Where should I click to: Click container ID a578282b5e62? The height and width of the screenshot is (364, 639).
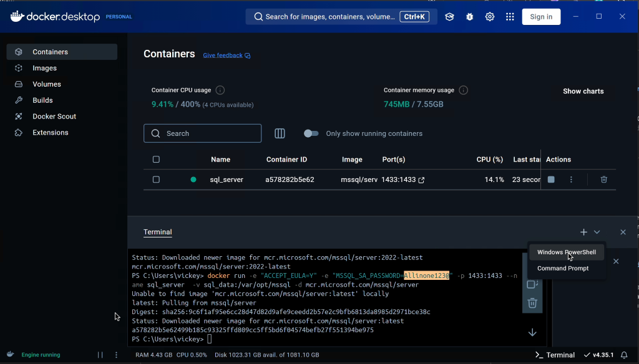tap(290, 180)
